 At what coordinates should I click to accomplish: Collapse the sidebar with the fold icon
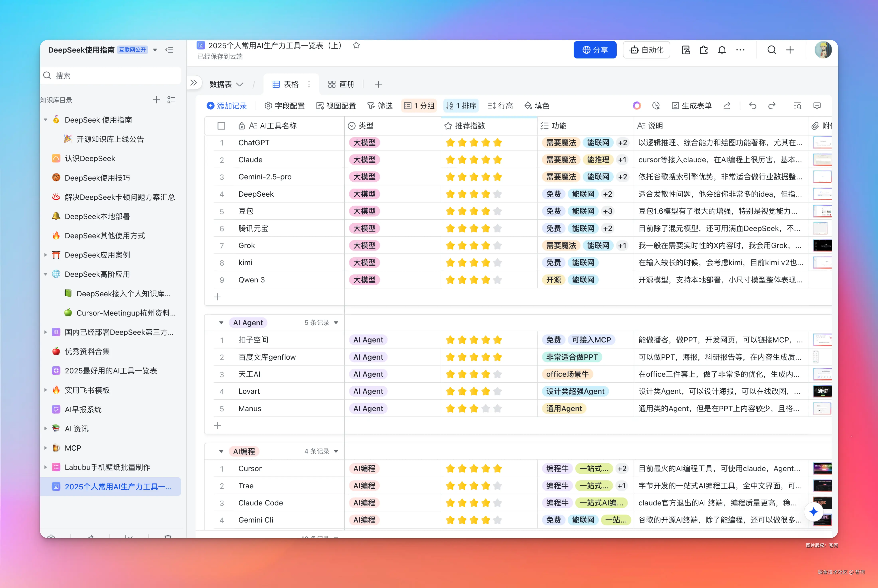tap(169, 50)
